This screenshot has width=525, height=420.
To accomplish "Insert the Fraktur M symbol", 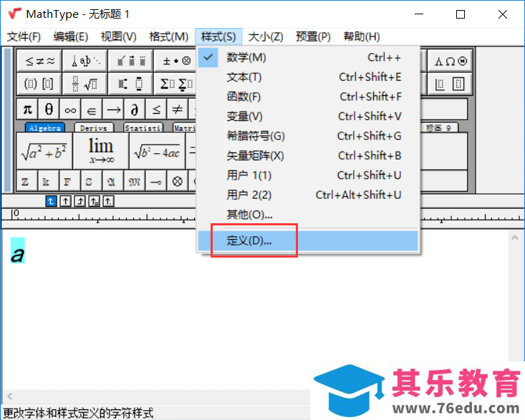I will tap(134, 181).
